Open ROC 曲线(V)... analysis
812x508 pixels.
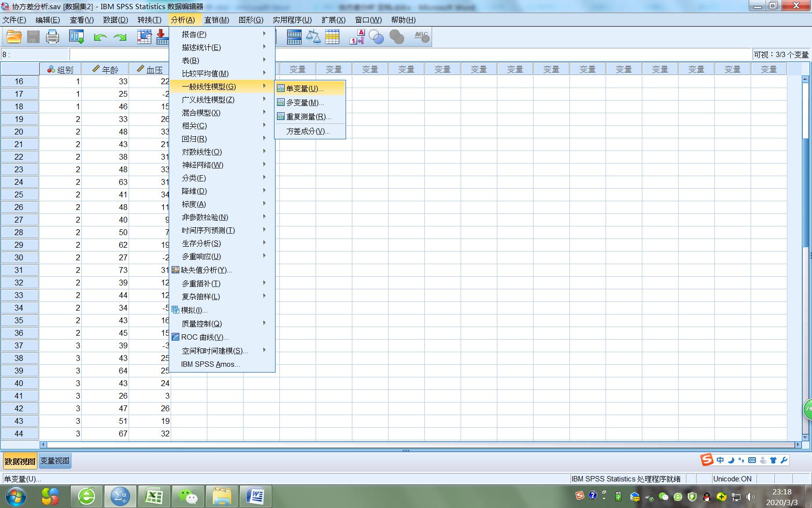[222, 337]
